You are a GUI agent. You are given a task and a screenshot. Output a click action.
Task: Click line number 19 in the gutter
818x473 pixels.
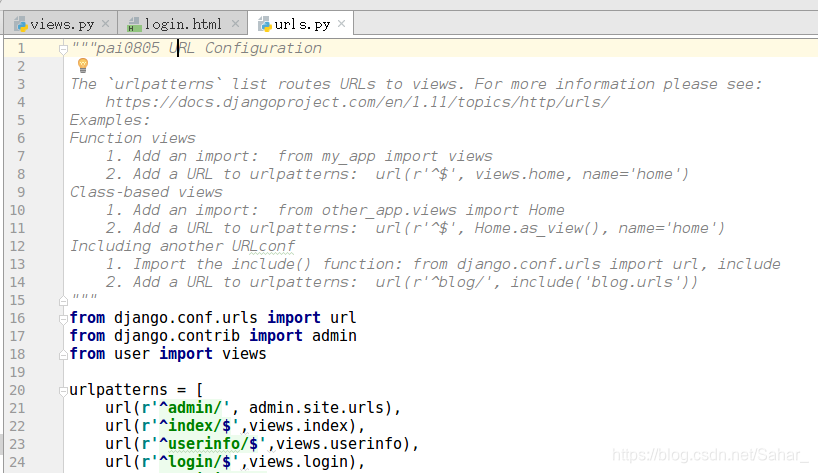[x=17, y=372]
